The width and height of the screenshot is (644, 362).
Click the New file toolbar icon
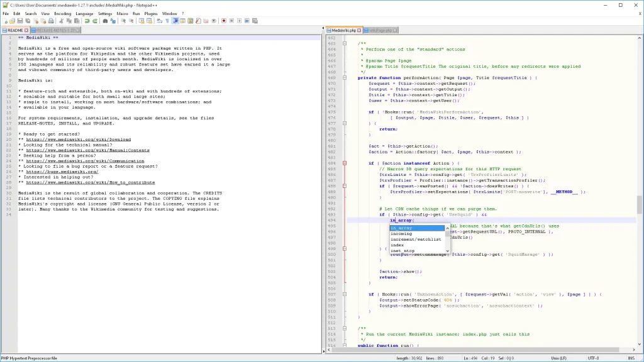(5, 21)
